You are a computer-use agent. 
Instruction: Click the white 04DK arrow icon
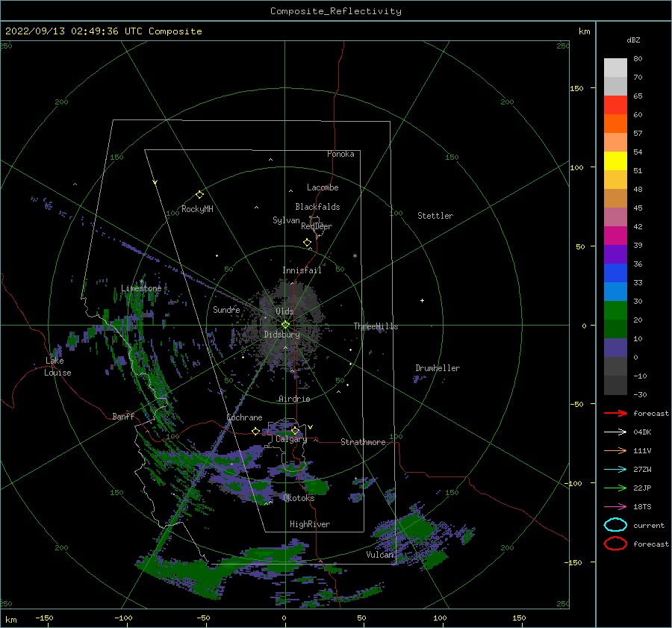click(615, 432)
